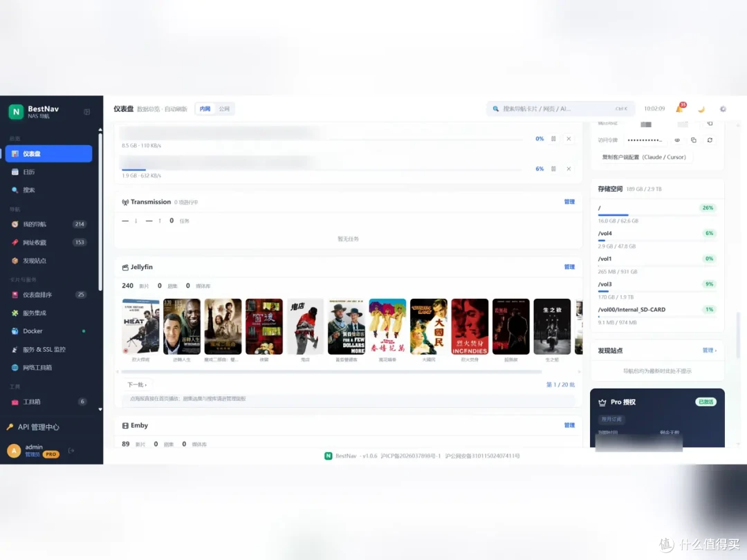Click the Jellyfin 管理 link

point(569,267)
